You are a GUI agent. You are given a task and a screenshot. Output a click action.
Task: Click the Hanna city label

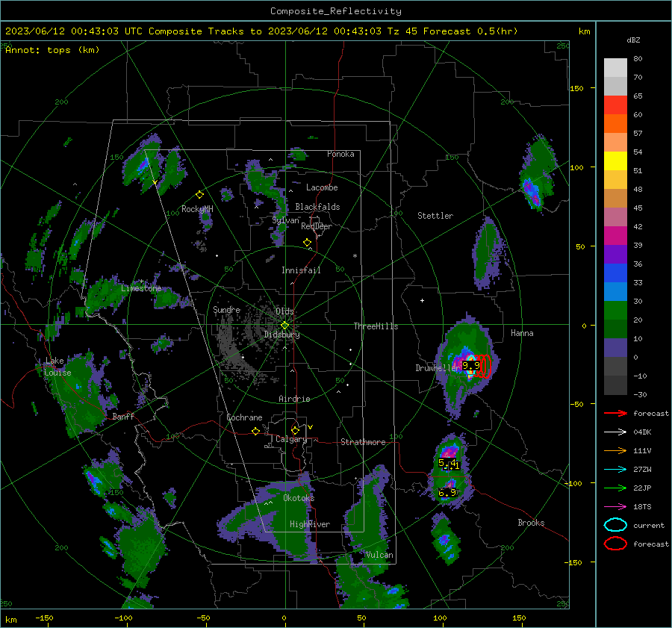pyautogui.click(x=522, y=333)
